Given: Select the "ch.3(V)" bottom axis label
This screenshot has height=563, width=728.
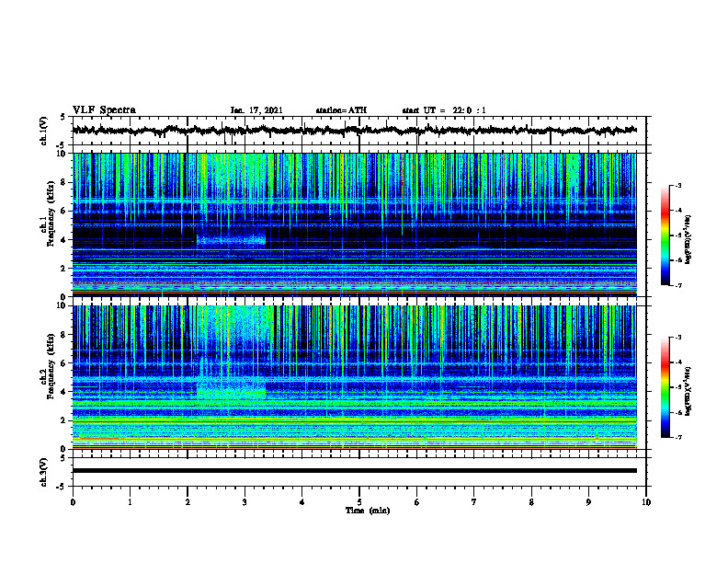Looking at the screenshot, I should click(44, 472).
